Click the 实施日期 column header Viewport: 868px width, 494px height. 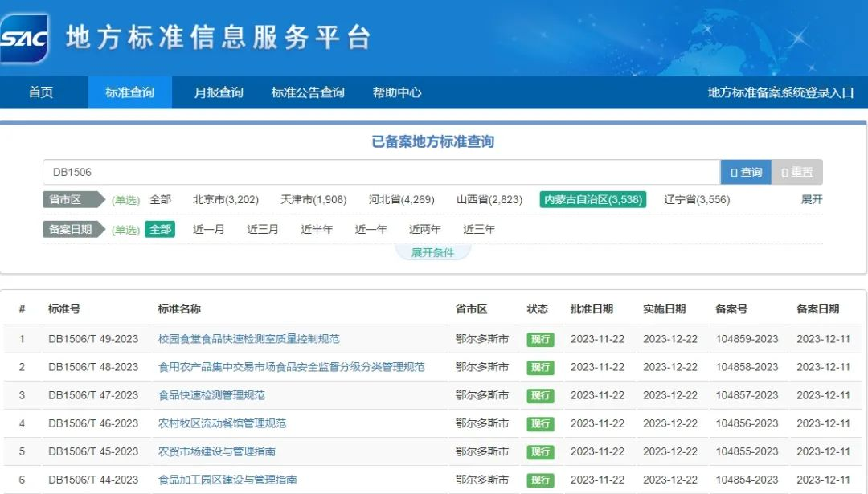tap(665, 308)
